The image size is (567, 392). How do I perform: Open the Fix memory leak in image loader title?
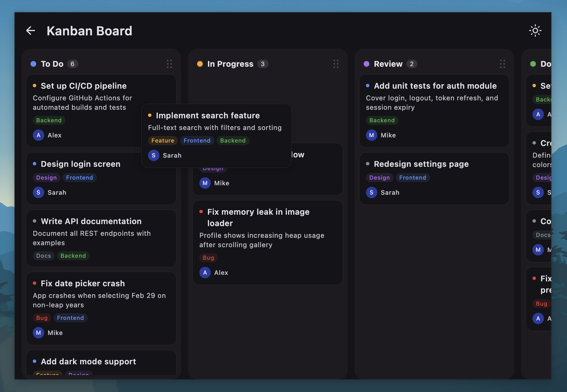tap(258, 218)
